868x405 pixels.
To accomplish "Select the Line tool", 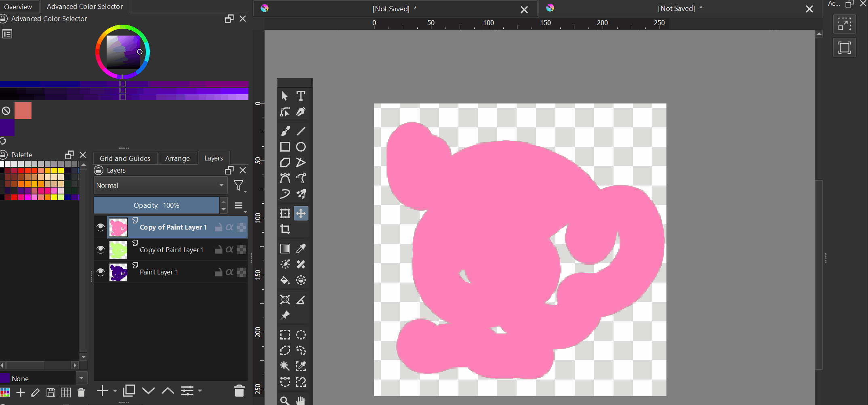I will 301,131.
